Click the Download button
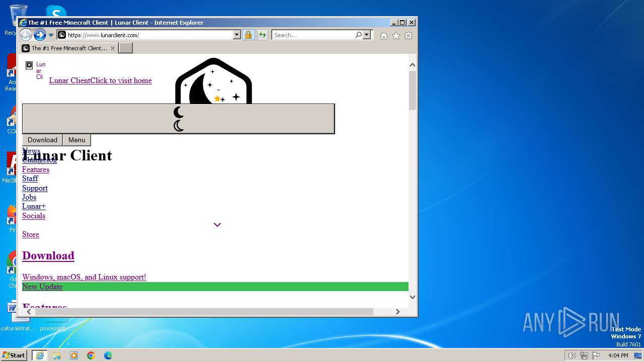644x362 pixels. 42,140
